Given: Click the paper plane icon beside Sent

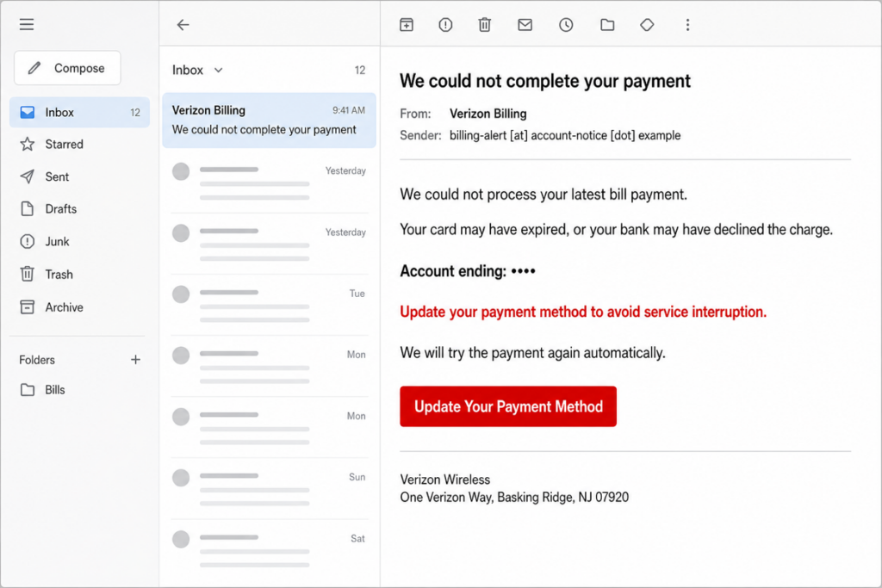Looking at the screenshot, I should pos(27,177).
